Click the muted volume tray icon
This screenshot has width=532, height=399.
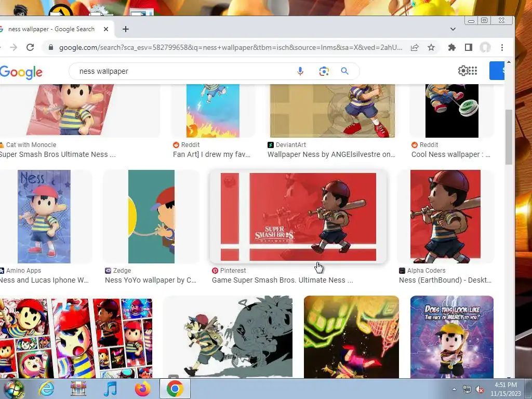tap(480, 390)
